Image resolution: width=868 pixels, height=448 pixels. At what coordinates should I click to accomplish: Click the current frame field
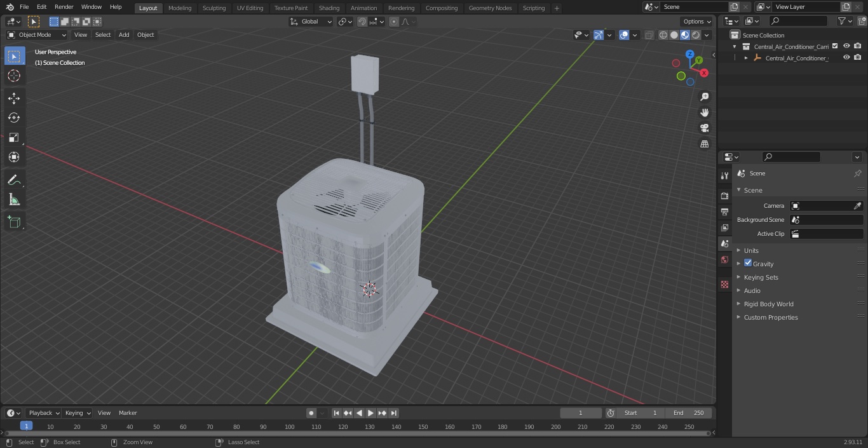click(x=581, y=413)
